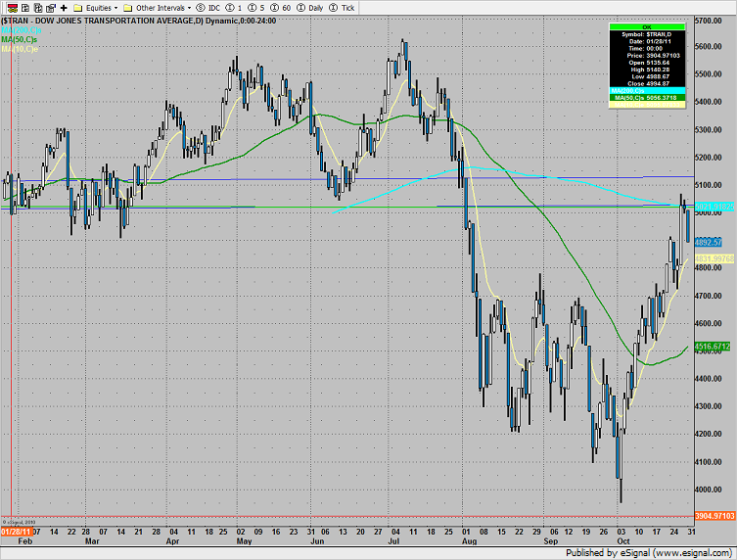Image resolution: width=737 pixels, height=560 pixels.
Task: Click the circled I icon for Tick interval
Action: pos(333,8)
